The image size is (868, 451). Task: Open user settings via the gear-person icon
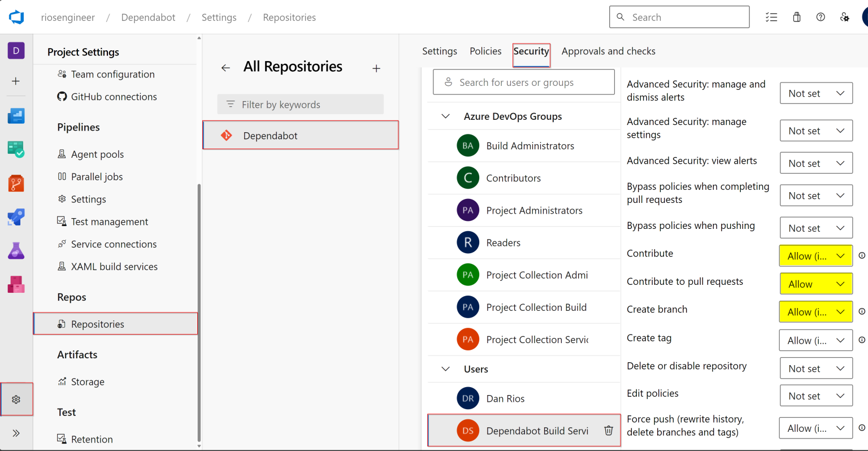click(844, 18)
